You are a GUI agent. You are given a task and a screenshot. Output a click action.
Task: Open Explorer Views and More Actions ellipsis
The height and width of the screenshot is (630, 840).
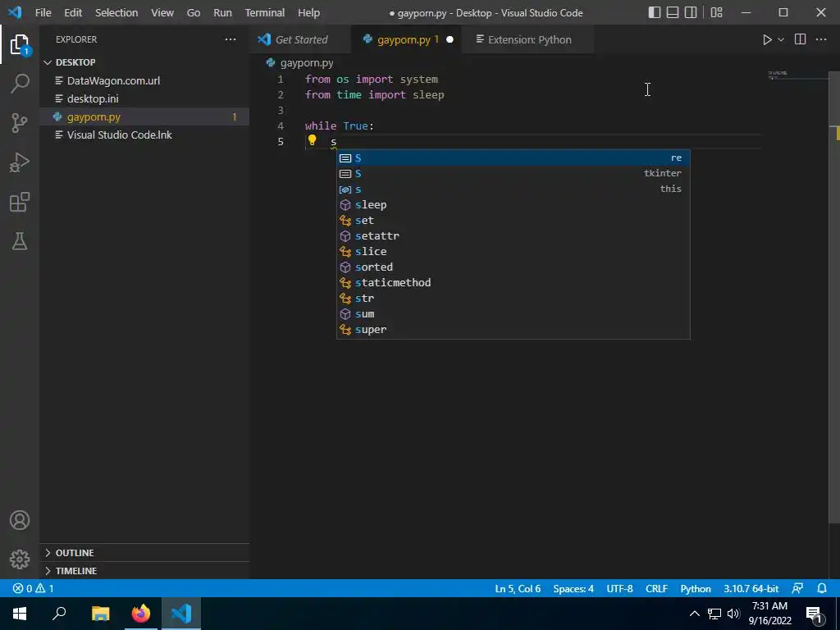click(231, 39)
